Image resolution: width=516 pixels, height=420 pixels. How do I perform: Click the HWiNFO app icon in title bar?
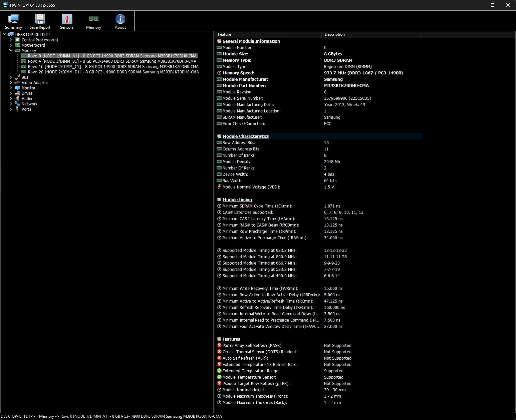[x=5, y=5]
